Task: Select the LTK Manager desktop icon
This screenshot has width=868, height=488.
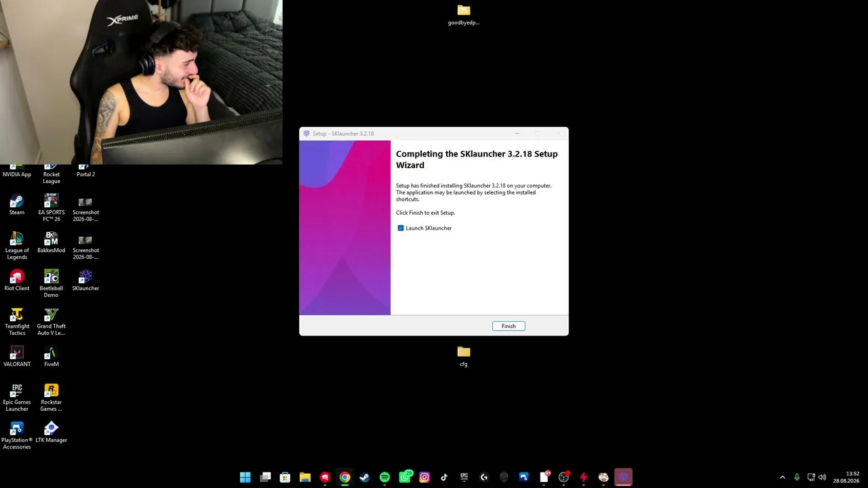Action: coord(52,432)
